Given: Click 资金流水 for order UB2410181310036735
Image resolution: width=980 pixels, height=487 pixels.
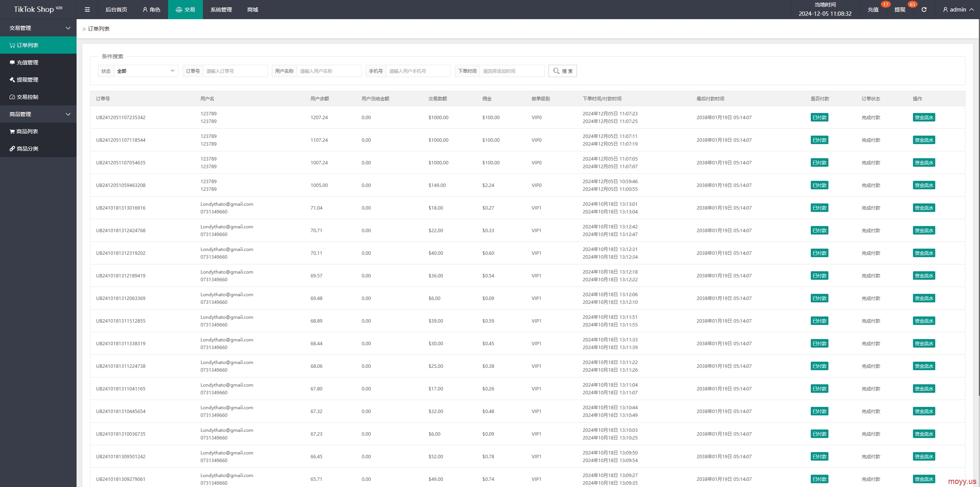Looking at the screenshot, I should tap(924, 434).
